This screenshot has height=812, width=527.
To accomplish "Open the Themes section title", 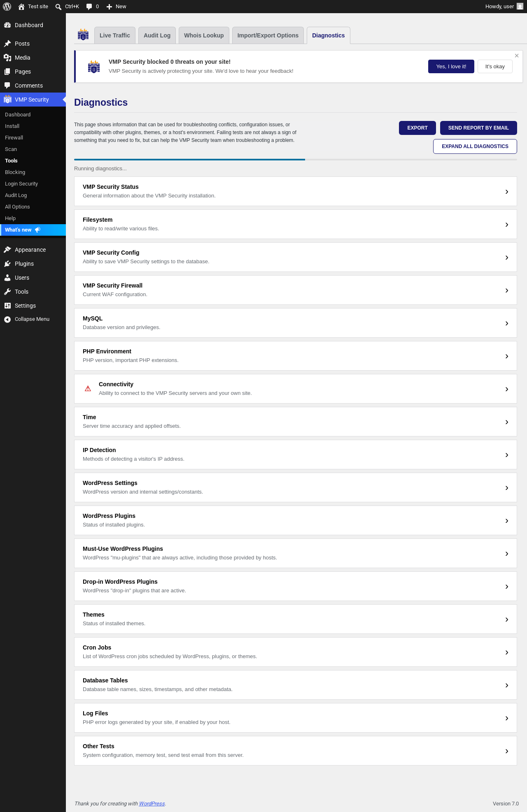I will pos(93,615).
